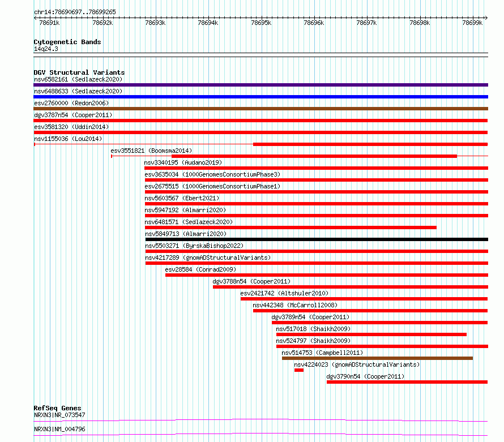504x442 pixels.
Task: Click the chr14:78690697..78699265 coordinate label
Action: point(75,12)
